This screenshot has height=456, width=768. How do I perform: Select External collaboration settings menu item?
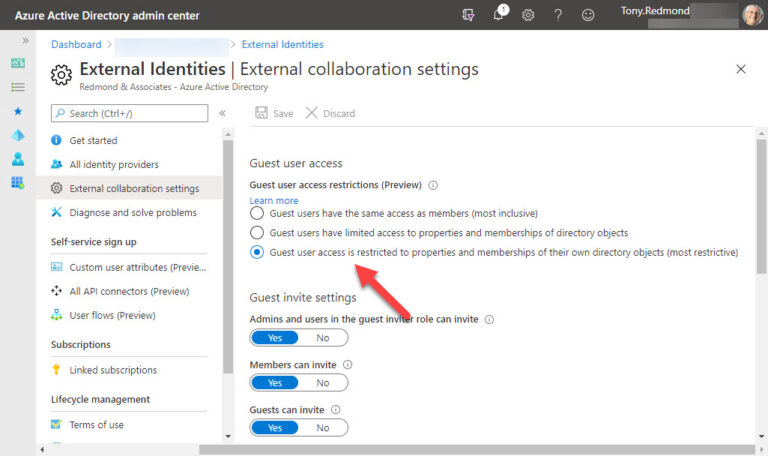click(x=129, y=189)
